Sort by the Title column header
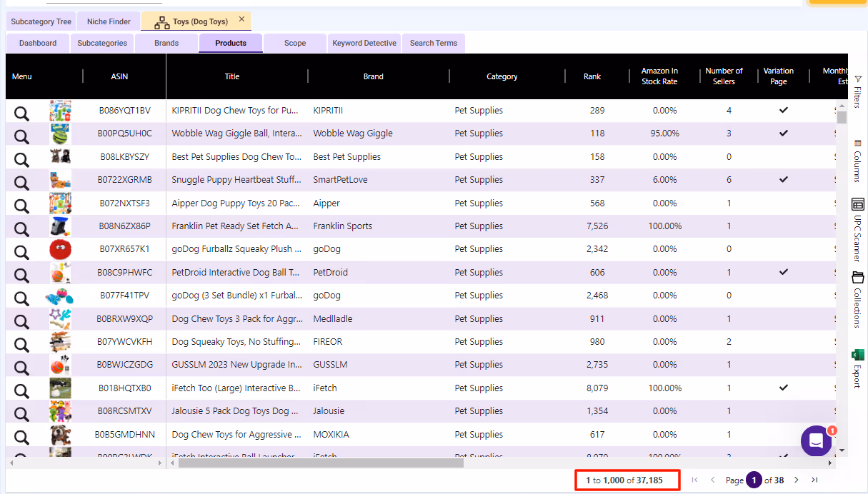Screen dimensions: 868x494 pyautogui.click(x=232, y=76)
